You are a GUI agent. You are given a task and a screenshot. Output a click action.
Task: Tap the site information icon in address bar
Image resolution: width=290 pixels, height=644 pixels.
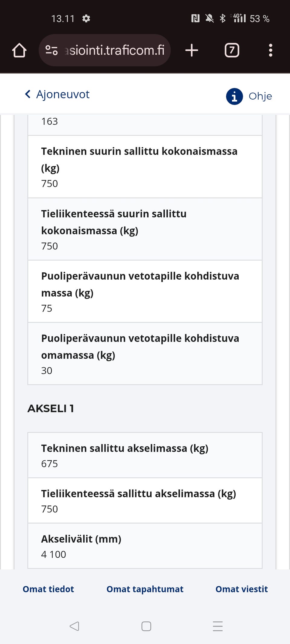[x=51, y=50]
